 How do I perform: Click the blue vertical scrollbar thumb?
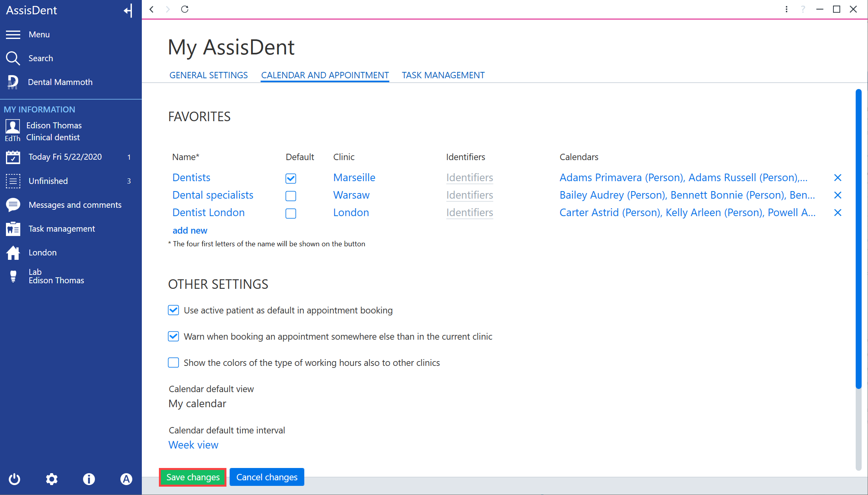858,238
